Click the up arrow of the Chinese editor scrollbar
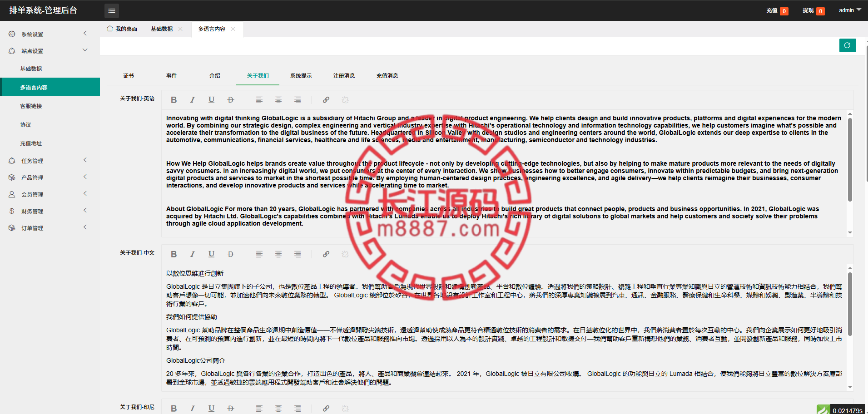 [850, 268]
